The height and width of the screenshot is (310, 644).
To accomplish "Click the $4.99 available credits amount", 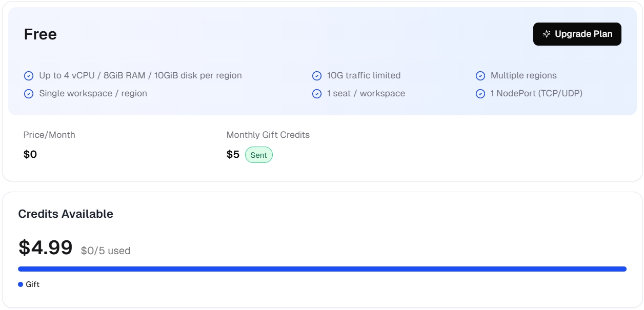I will [46, 247].
